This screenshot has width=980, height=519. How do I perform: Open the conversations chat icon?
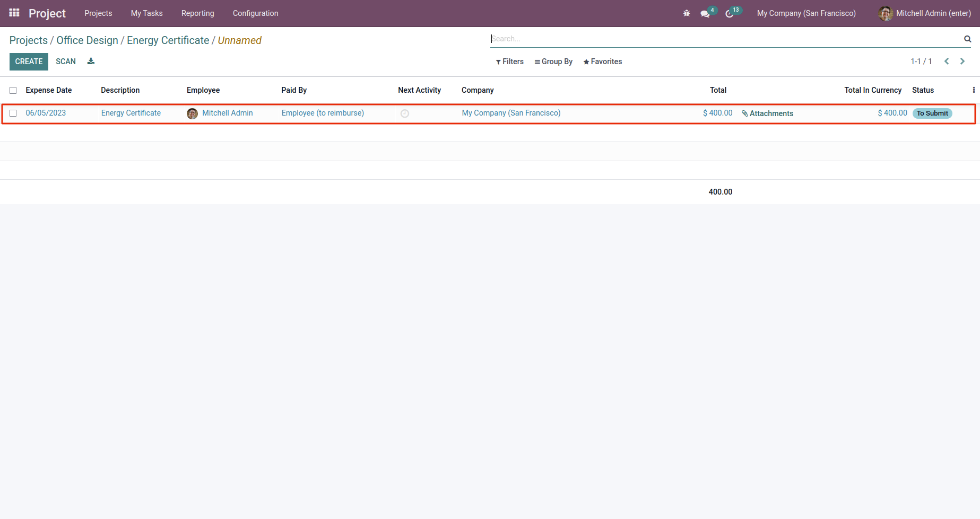(x=705, y=14)
